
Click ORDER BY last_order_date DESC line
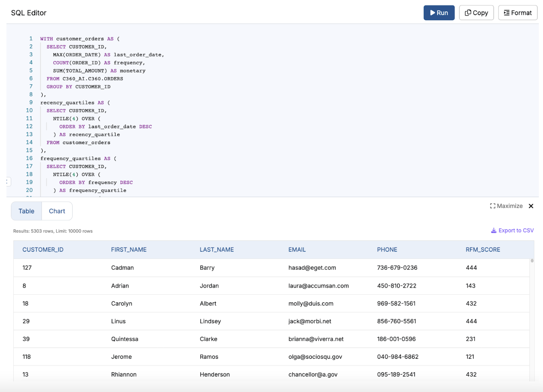(106, 126)
